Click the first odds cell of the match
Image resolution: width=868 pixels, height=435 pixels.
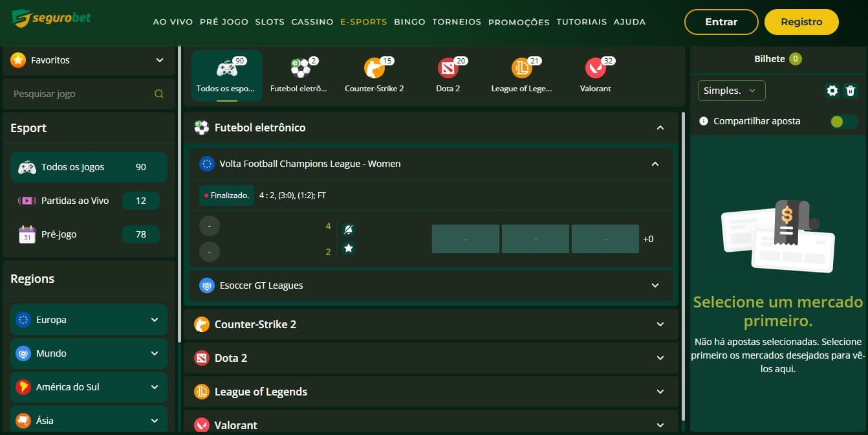point(466,239)
